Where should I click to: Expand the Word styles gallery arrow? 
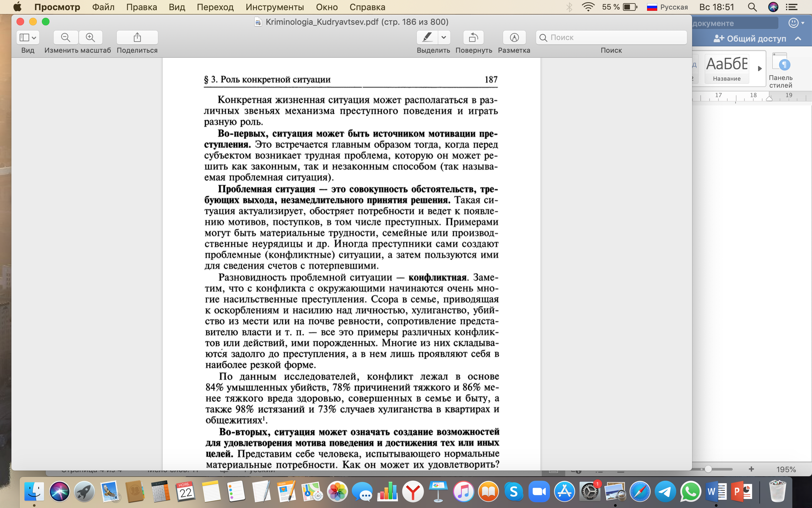pyautogui.click(x=760, y=69)
